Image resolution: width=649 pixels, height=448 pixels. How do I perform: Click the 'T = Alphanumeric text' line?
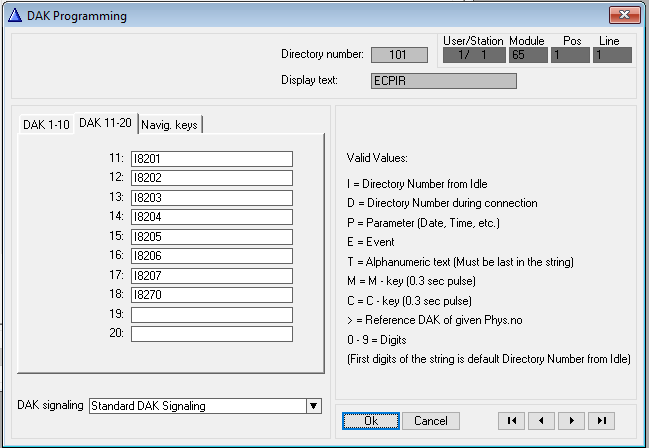point(460,262)
